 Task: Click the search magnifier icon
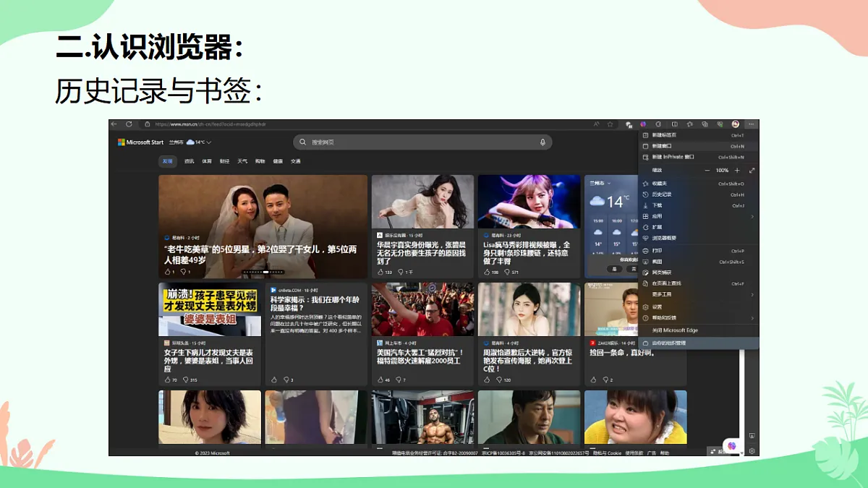click(303, 142)
